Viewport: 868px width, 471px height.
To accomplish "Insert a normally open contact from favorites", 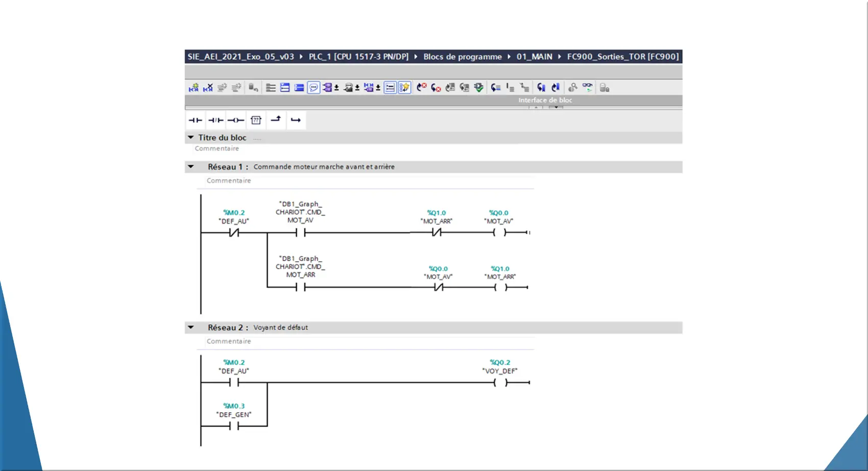I will pyautogui.click(x=196, y=120).
